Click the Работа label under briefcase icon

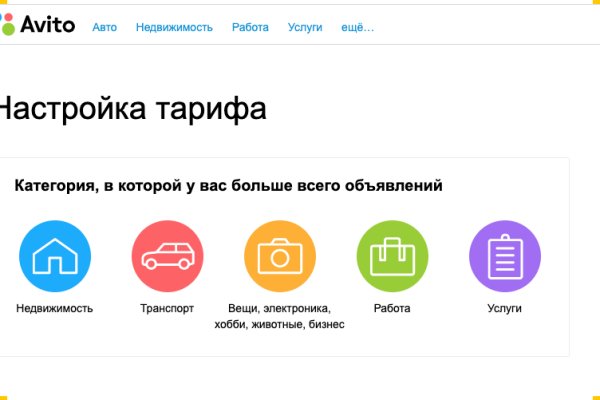coord(392,308)
